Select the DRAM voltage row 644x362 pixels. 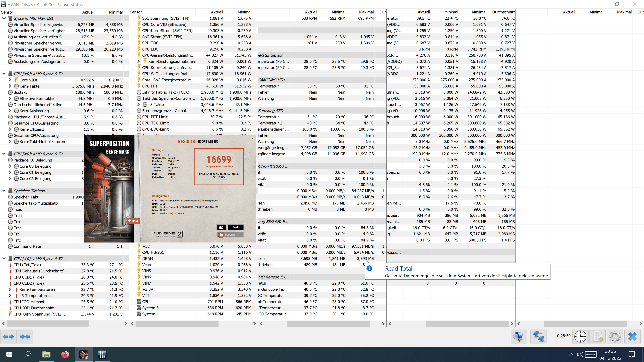[193, 259]
